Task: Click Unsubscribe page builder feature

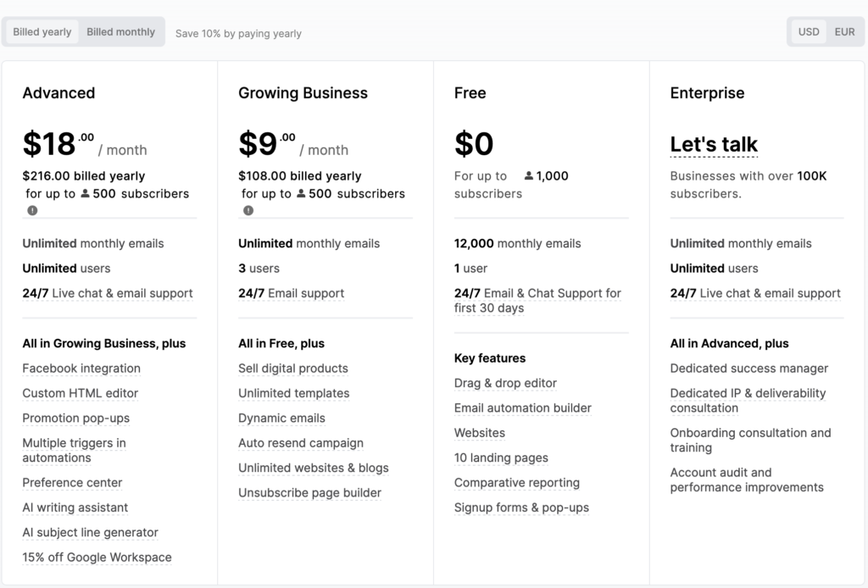Action: coord(309,493)
